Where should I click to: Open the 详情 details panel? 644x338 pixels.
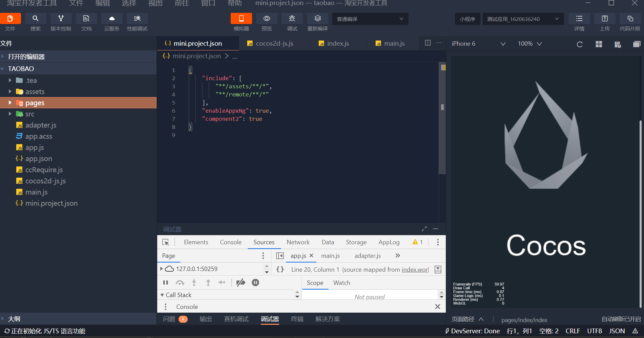click(x=579, y=19)
